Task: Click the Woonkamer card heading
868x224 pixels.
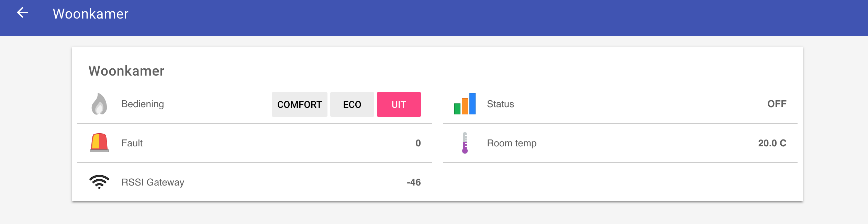Action: tap(126, 71)
